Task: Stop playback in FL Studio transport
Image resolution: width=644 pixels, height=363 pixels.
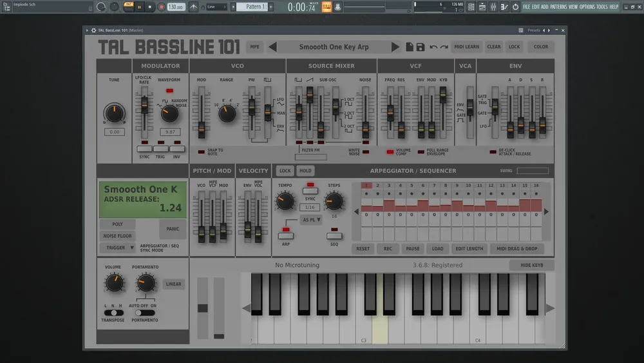Action: (x=150, y=7)
